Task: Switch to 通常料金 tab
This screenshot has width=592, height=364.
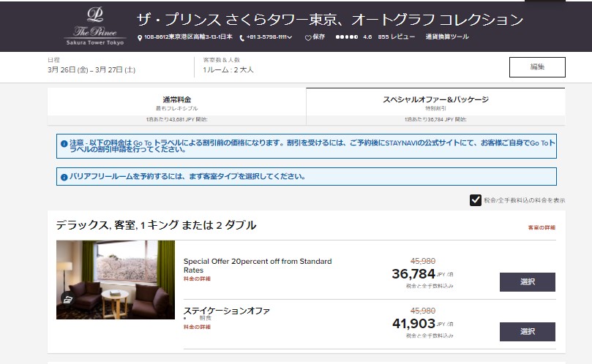Action: coord(176,106)
